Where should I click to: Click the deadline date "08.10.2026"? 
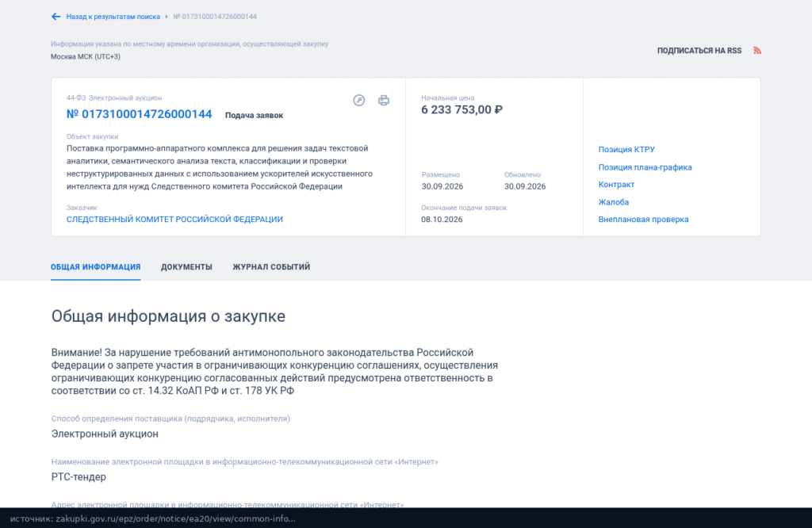(442, 219)
